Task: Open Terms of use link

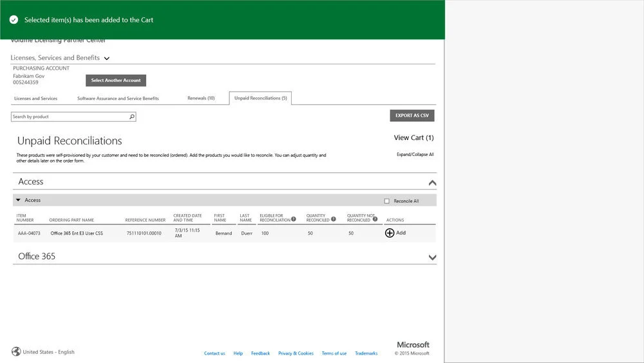Action: point(334,353)
